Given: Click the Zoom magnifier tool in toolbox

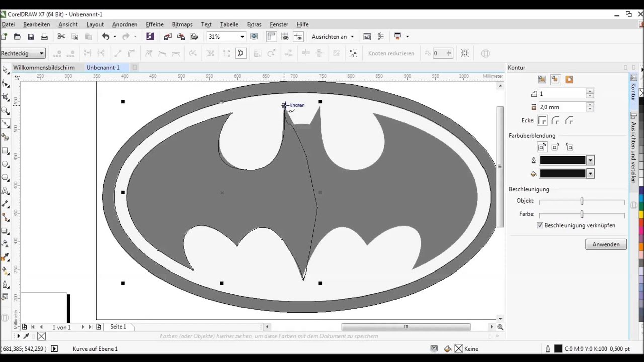Looking at the screenshot, I should pyautogui.click(x=6, y=111).
